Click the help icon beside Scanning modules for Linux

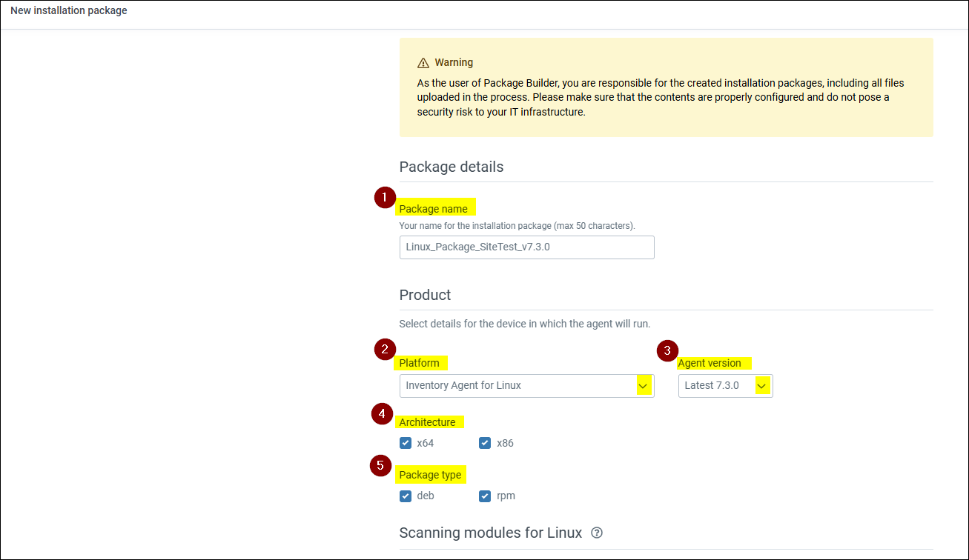[597, 533]
